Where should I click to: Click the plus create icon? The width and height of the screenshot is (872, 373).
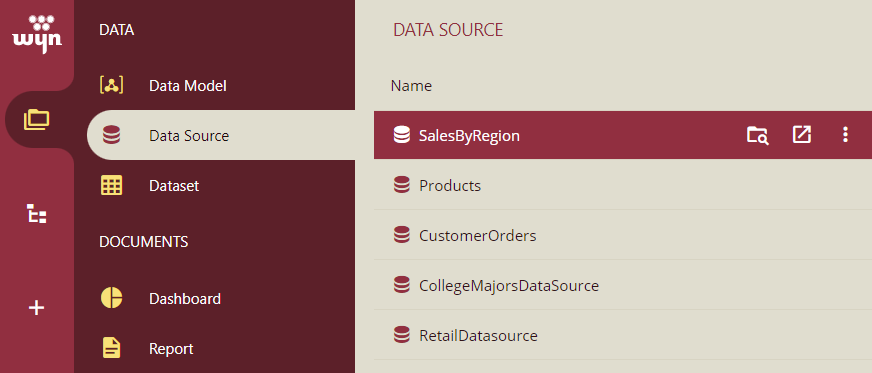(x=37, y=307)
